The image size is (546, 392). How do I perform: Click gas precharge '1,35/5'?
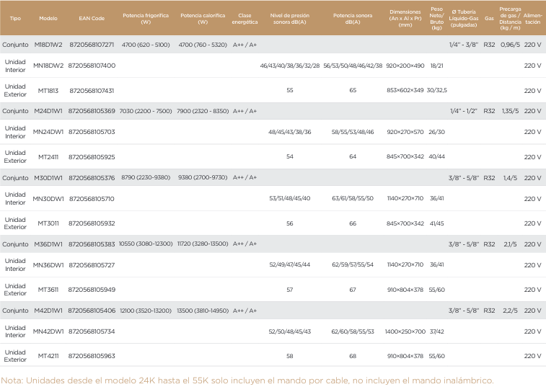(510, 111)
